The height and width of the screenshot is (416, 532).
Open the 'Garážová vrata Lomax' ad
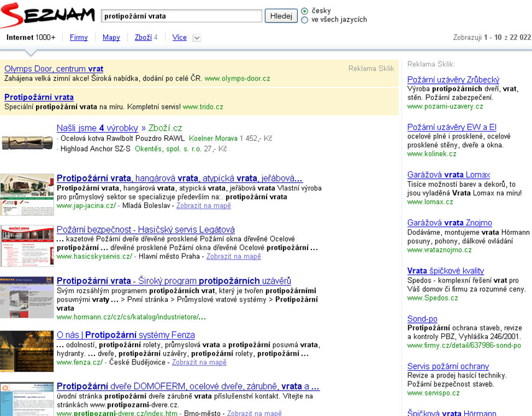(x=449, y=175)
